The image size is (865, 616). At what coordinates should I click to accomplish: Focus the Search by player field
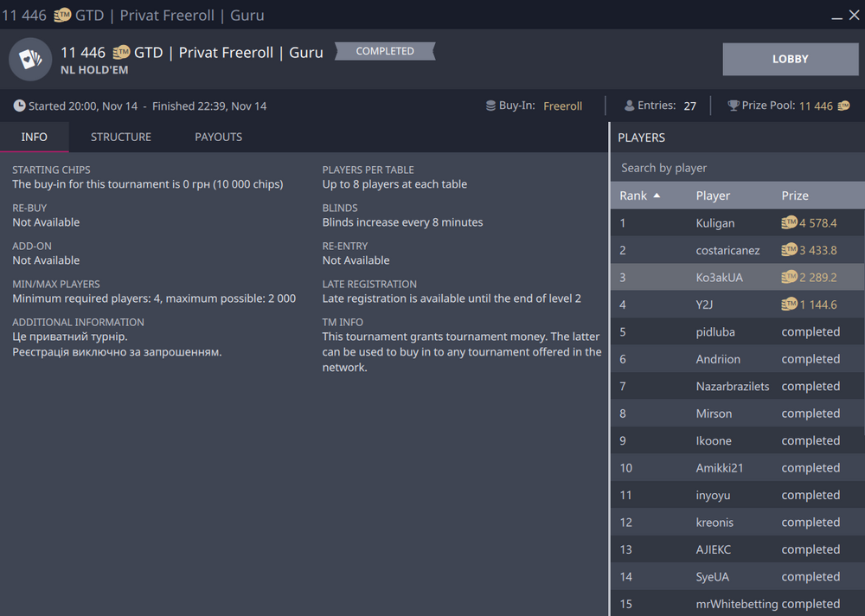[737, 168]
